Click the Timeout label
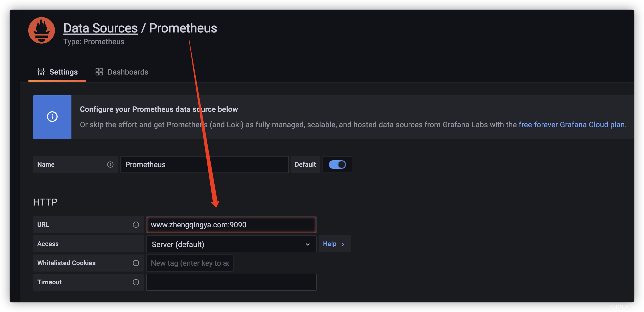The height and width of the screenshot is (312, 644). [49, 282]
